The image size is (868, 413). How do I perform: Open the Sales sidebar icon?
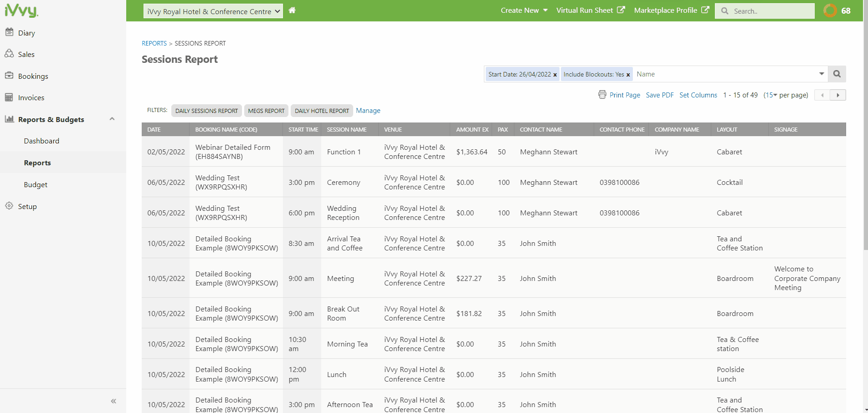point(9,54)
